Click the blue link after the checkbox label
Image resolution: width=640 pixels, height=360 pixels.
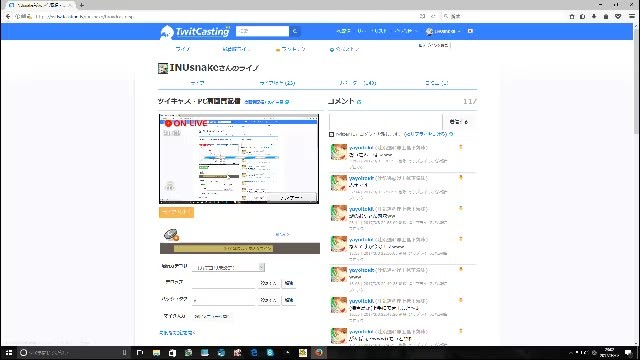426,134
